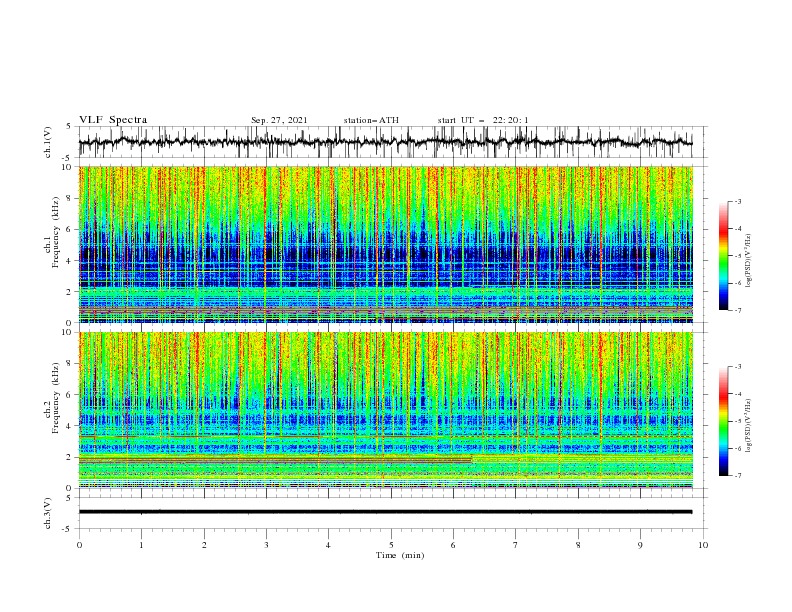Click the ch.2 spectrogram PSD color bar
792x612 pixels.
[724, 421]
